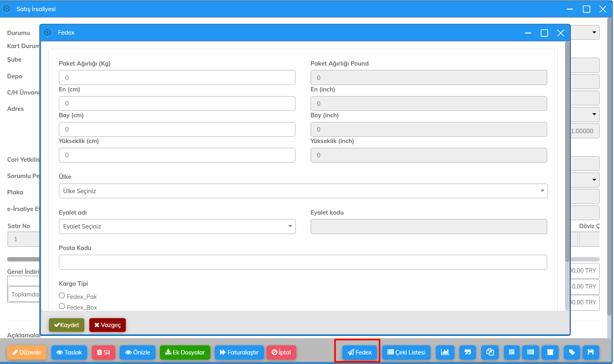This screenshot has width=614, height=364.
Task: Click the Fedex paper plane button
Action: pos(359,352)
